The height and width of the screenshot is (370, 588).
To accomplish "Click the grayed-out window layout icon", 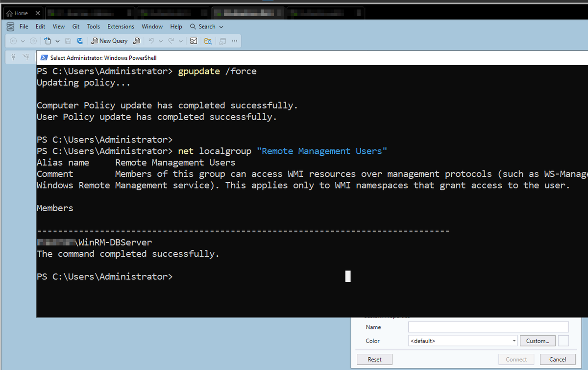I will [223, 41].
